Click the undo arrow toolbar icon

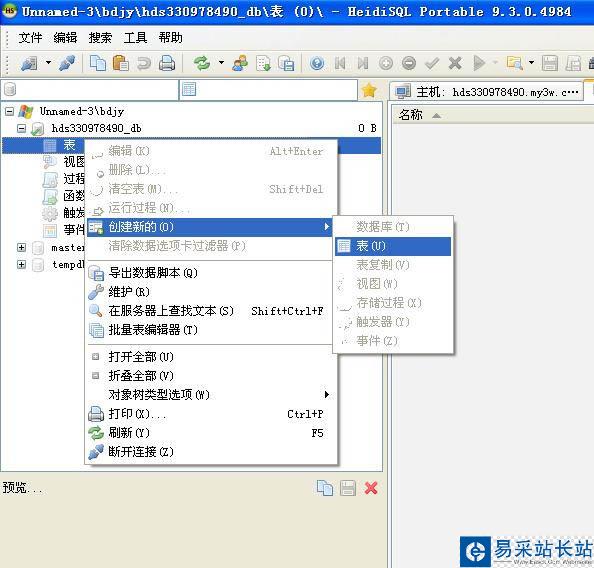[144, 63]
